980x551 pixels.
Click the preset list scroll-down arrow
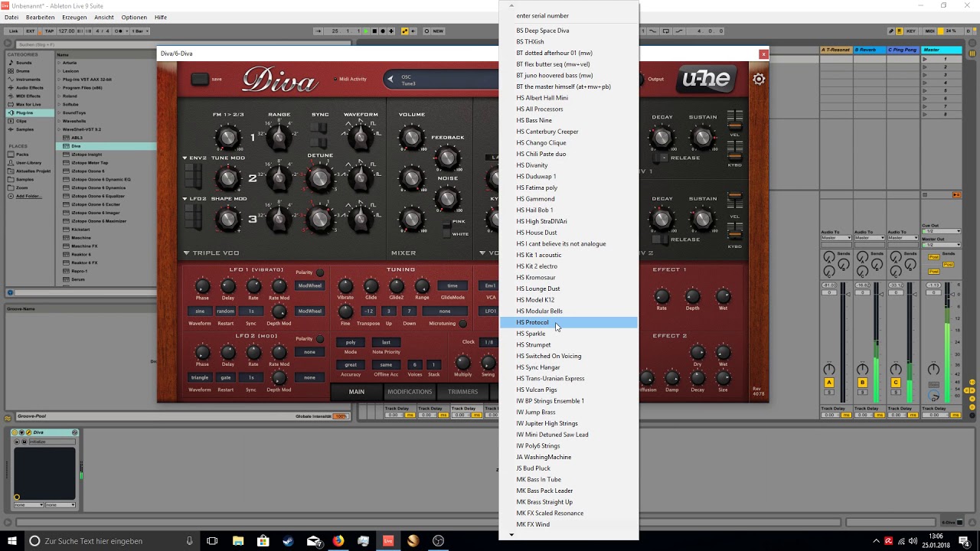(511, 535)
